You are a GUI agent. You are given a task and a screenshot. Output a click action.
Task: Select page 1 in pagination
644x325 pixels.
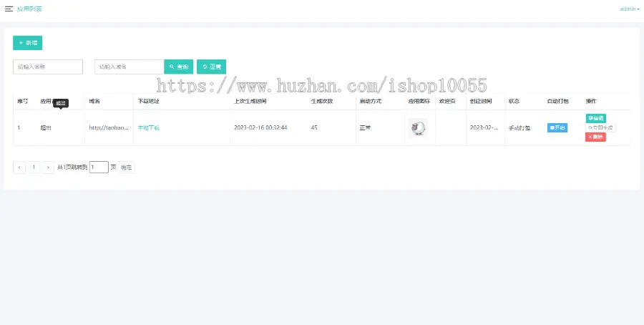click(x=34, y=168)
